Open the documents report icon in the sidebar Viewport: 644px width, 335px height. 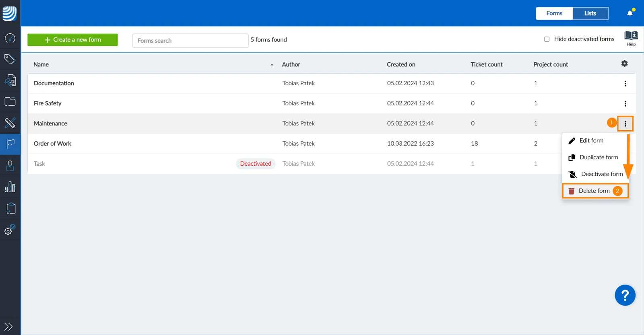pos(10,80)
